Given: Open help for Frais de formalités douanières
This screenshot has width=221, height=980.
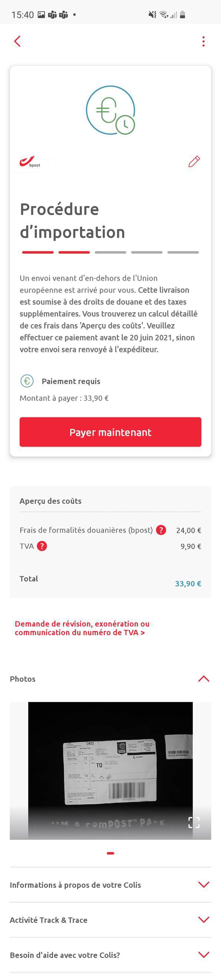Looking at the screenshot, I should [x=161, y=530].
